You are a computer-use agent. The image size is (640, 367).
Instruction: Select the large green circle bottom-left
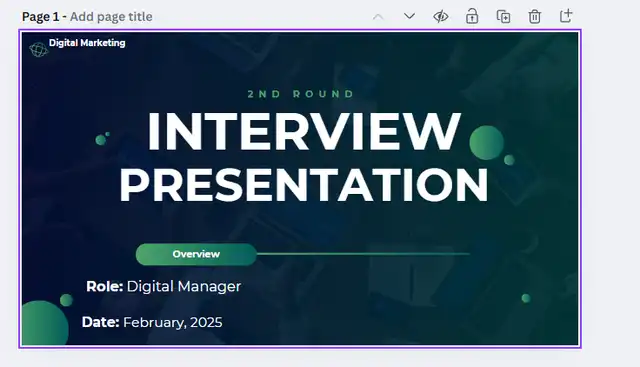[44, 323]
